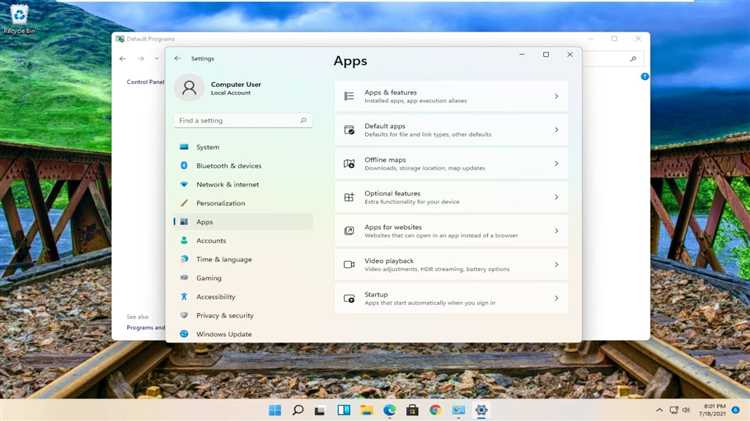Screen dimensions: 750x421
Task: Expand the Default apps chevron arrow
Action: 556,130
